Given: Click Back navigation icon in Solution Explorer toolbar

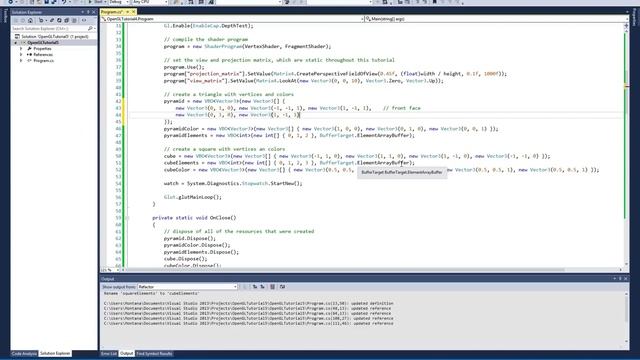Looking at the screenshot, I should tap(16, 20).
